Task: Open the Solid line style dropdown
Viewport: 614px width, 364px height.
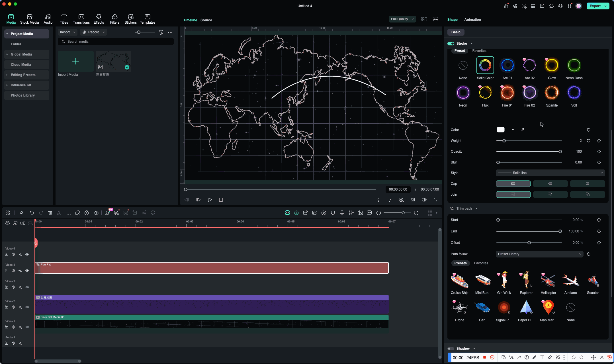Action: coord(550,173)
